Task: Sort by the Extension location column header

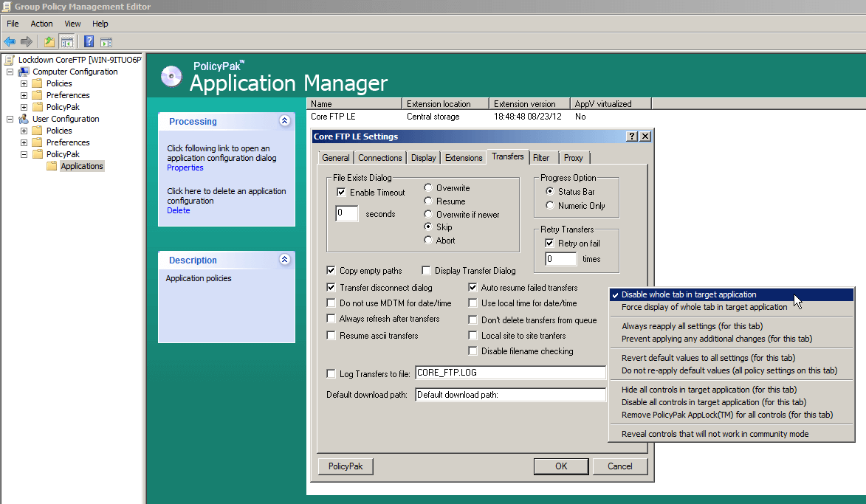Action: click(x=445, y=104)
